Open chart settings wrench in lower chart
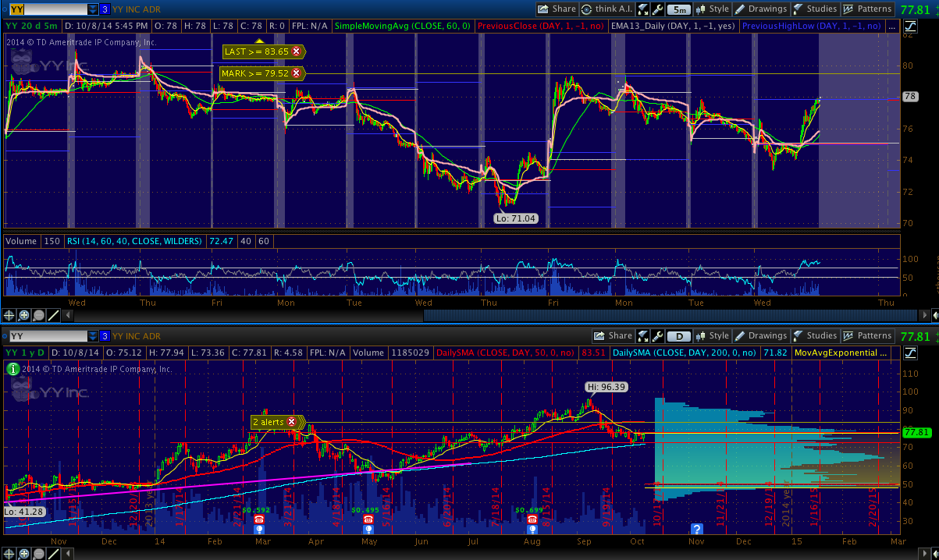 (x=657, y=336)
